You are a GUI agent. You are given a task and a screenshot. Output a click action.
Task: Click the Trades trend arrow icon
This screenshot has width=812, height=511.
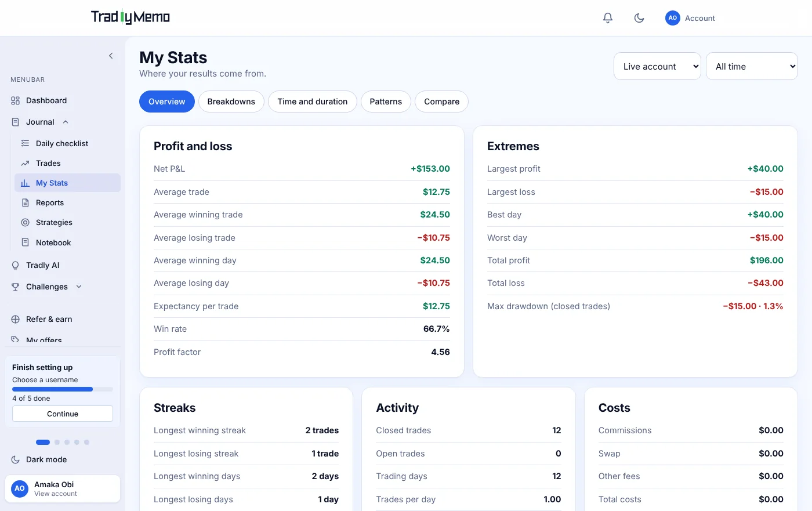click(x=25, y=164)
